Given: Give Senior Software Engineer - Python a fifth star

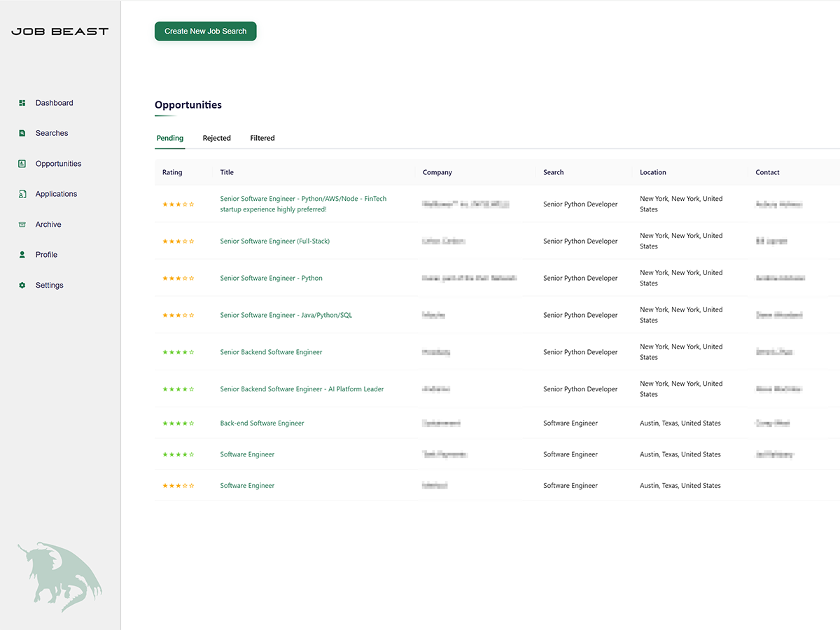Looking at the screenshot, I should click(190, 278).
